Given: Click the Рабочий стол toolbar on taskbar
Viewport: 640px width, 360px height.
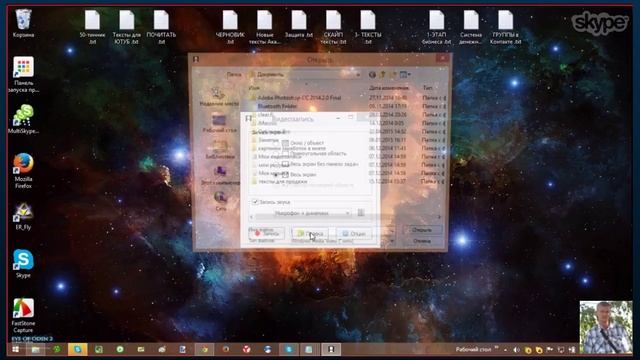Looking at the screenshot, I should [473, 350].
